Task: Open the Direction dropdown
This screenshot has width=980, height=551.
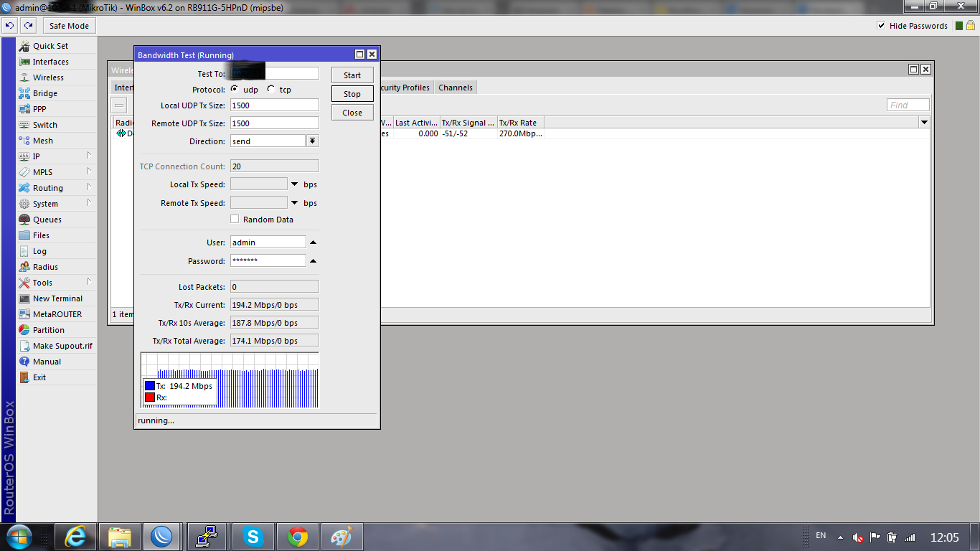Action: 312,141
